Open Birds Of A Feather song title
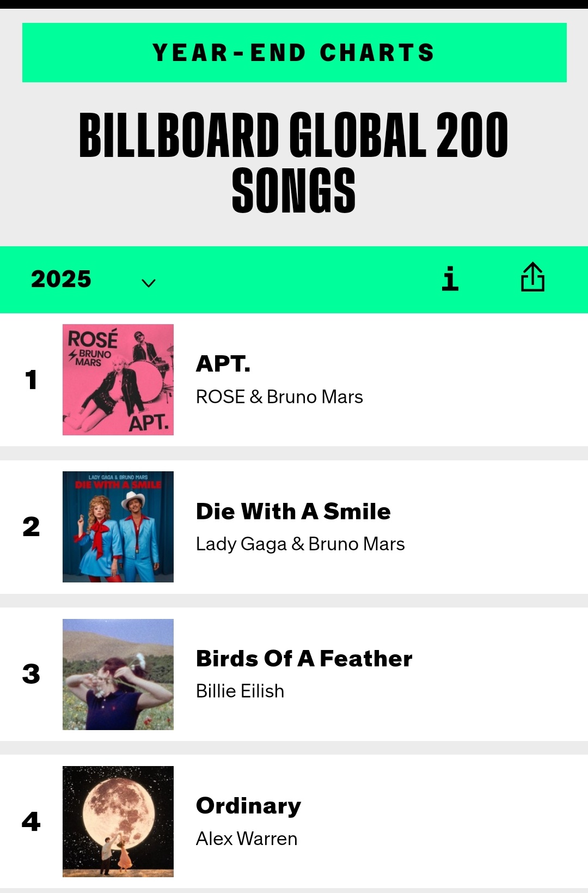 [304, 659]
